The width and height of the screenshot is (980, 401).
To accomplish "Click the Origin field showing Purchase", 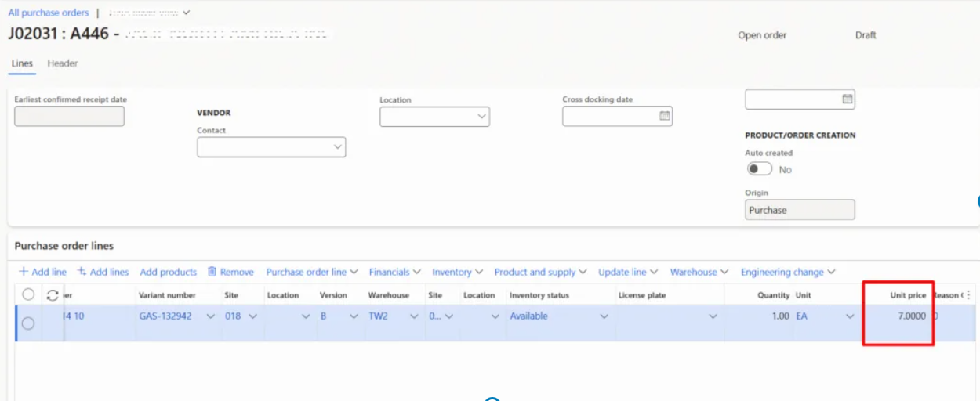I will tap(800, 210).
